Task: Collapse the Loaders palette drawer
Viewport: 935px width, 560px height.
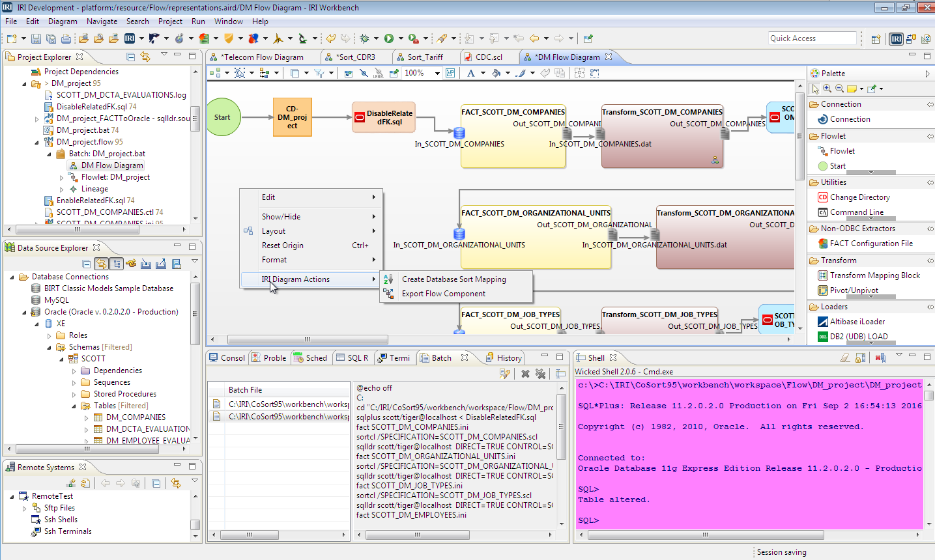Action: tap(870, 307)
